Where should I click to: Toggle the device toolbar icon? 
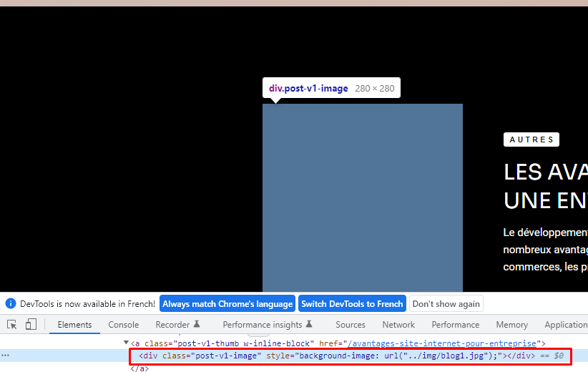tap(31, 324)
